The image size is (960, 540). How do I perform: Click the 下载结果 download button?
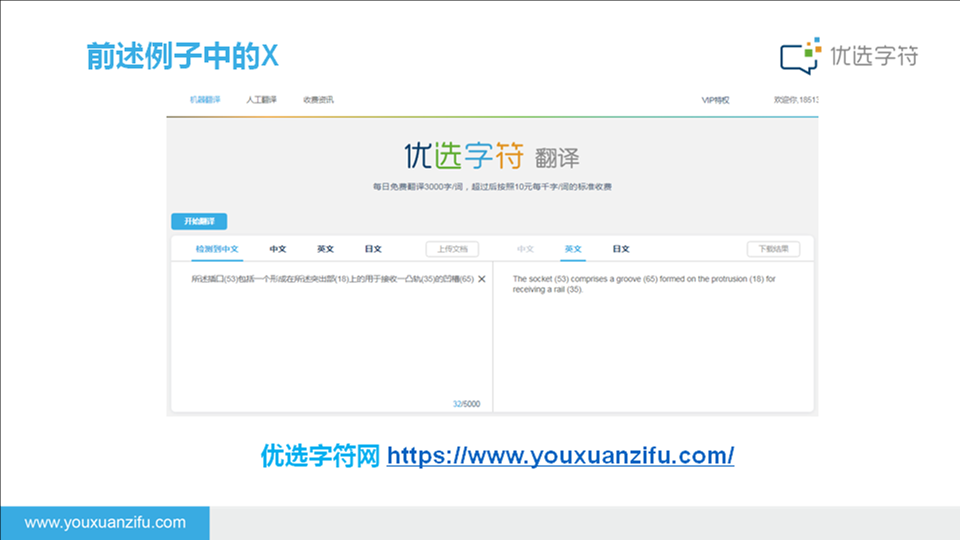click(774, 249)
